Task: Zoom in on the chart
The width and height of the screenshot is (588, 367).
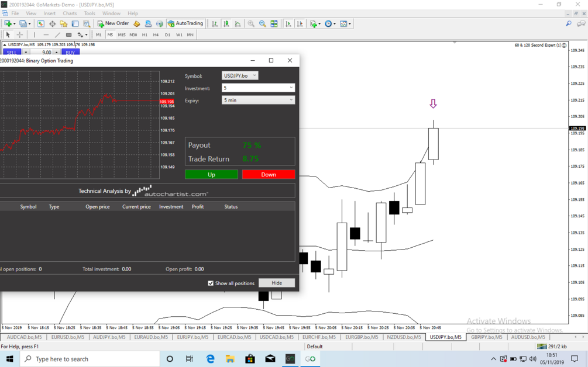Action: pyautogui.click(x=250, y=23)
